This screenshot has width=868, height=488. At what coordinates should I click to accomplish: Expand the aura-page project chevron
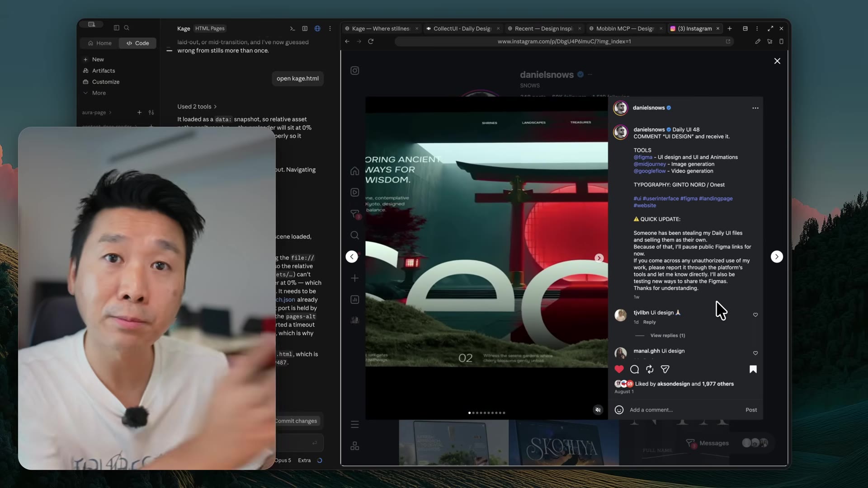(x=110, y=113)
